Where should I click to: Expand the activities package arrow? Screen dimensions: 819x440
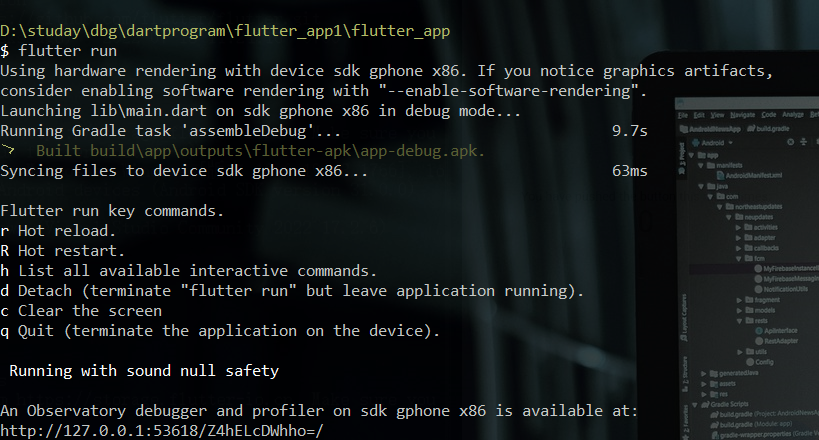point(738,227)
